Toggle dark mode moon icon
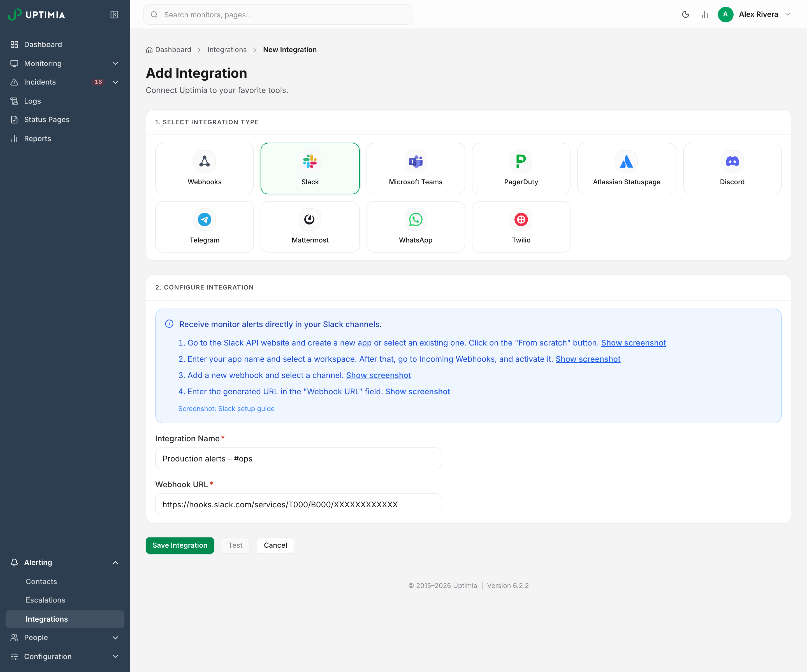Screen dimensions: 807x672 pos(686,15)
